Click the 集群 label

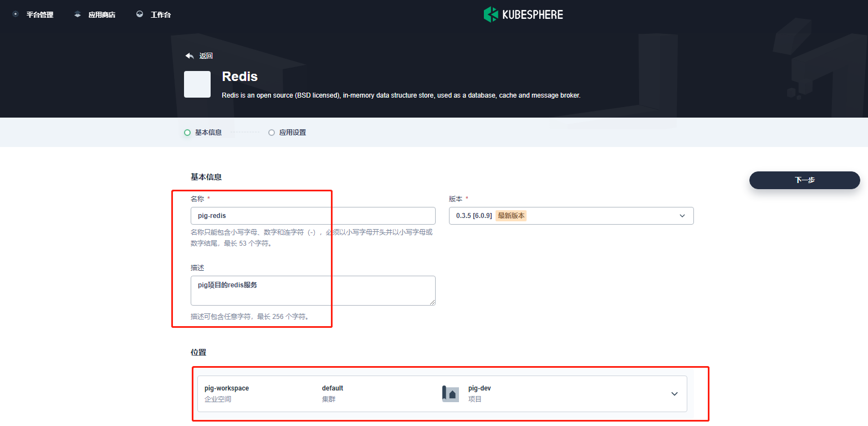pos(329,399)
